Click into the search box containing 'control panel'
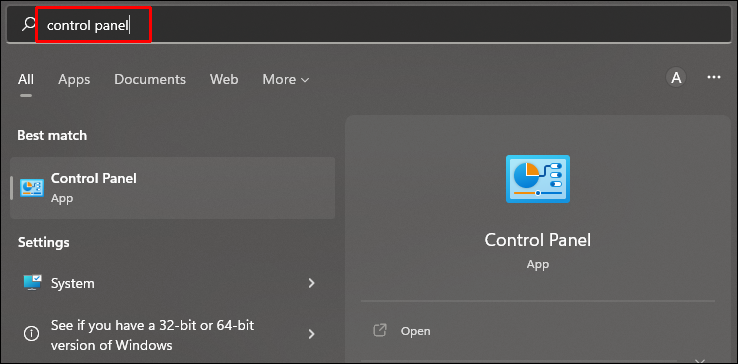Image resolution: width=738 pixels, height=364 pixels. (367, 24)
